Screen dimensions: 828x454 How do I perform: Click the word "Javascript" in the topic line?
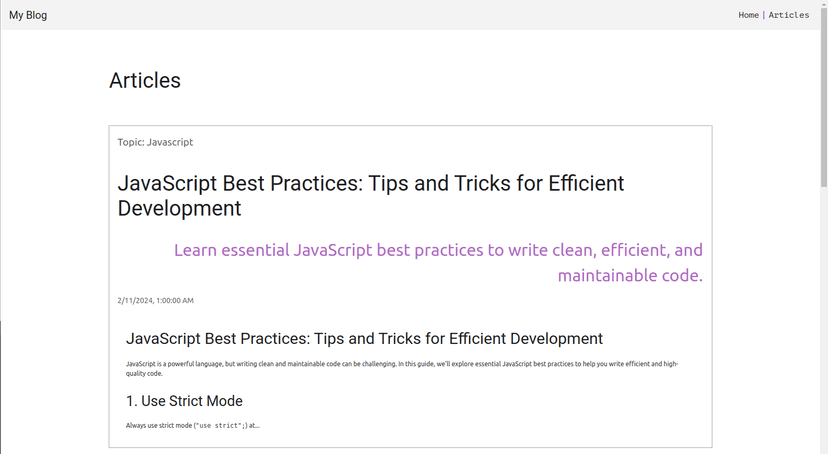tap(170, 142)
